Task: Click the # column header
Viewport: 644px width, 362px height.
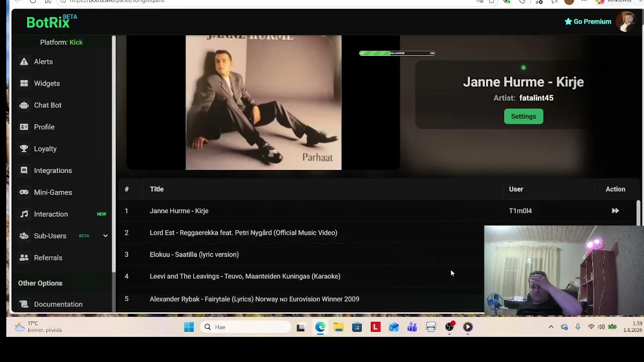Action: pos(127,189)
